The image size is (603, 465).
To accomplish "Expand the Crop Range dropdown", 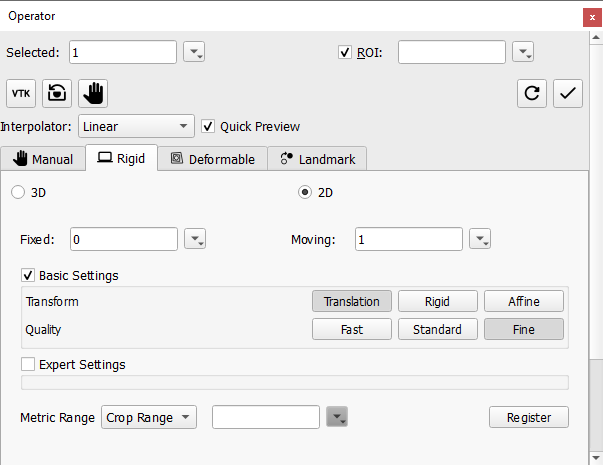I will 150,417.
